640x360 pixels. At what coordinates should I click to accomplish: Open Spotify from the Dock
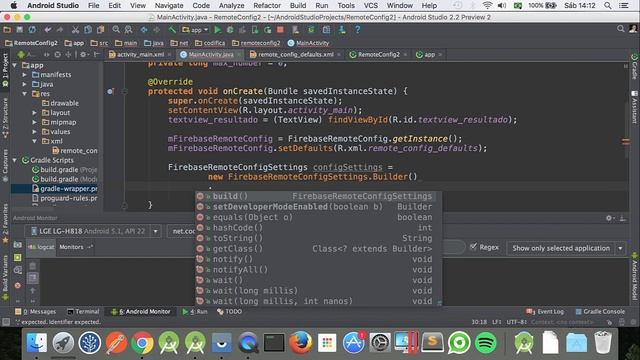[x=485, y=342]
